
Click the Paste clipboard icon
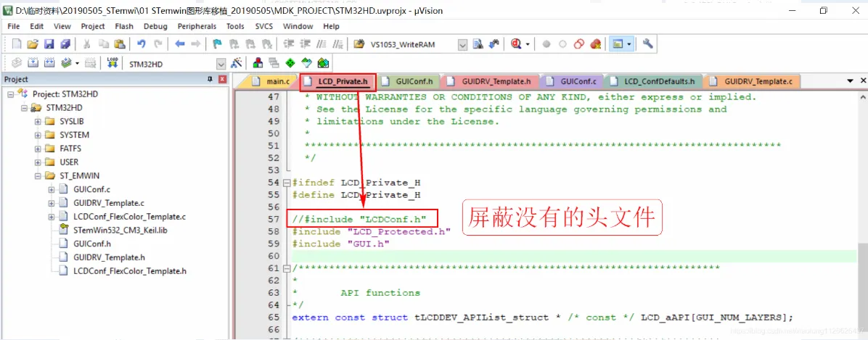coord(119,43)
